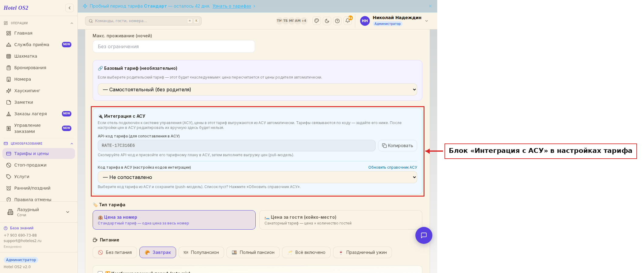Go to Служба приёма in sidebar
644x273 pixels.
click(x=39, y=45)
